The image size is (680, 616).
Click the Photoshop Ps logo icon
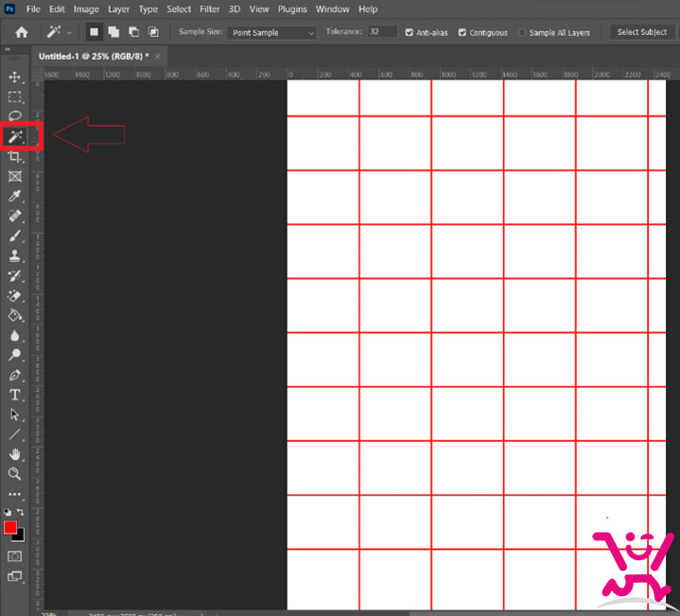click(x=9, y=9)
